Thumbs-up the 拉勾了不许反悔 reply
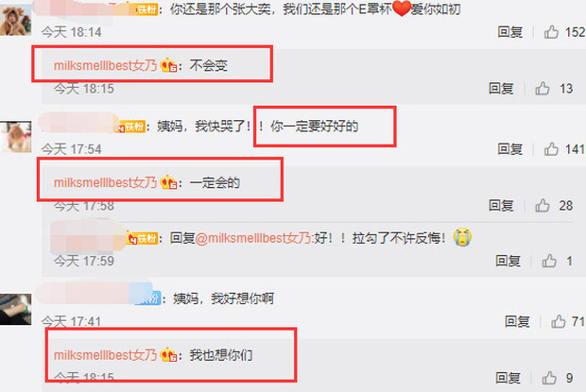The image size is (586, 392). [x=549, y=261]
